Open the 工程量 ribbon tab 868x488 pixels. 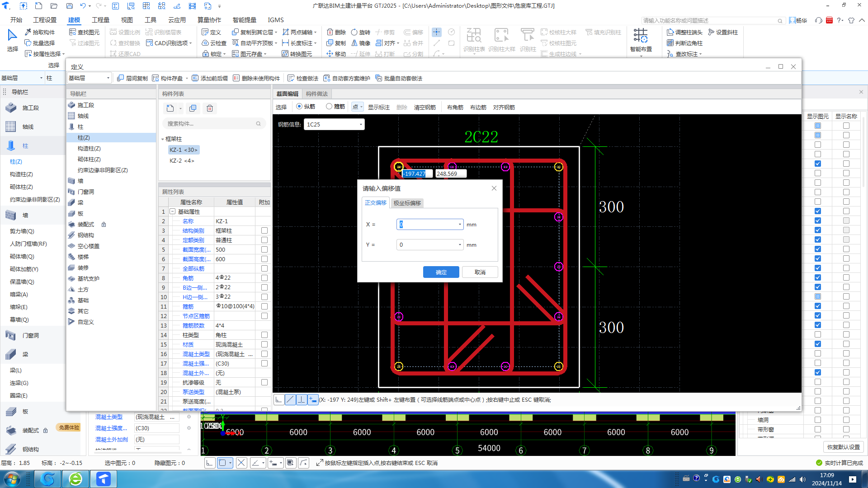(100, 20)
